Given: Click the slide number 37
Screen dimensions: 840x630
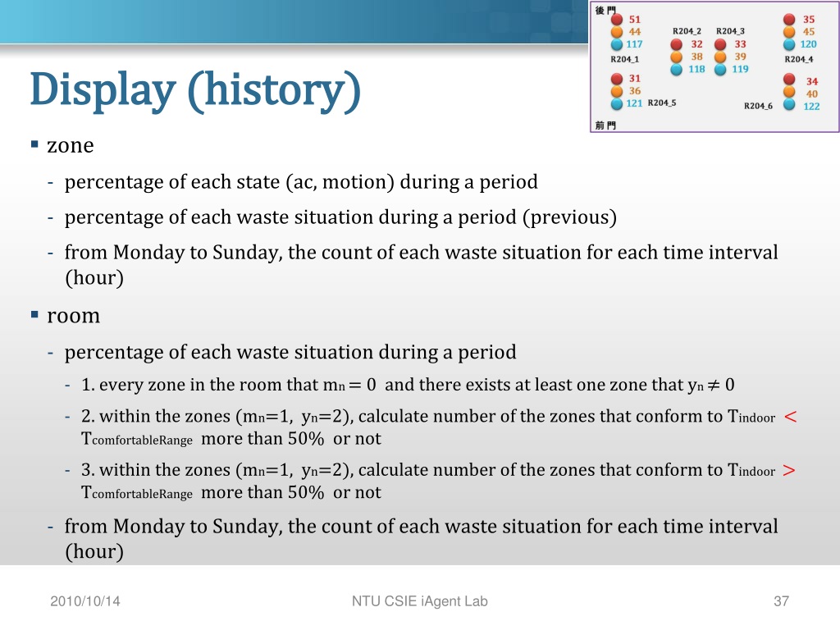Looking at the screenshot, I should 781,601.
